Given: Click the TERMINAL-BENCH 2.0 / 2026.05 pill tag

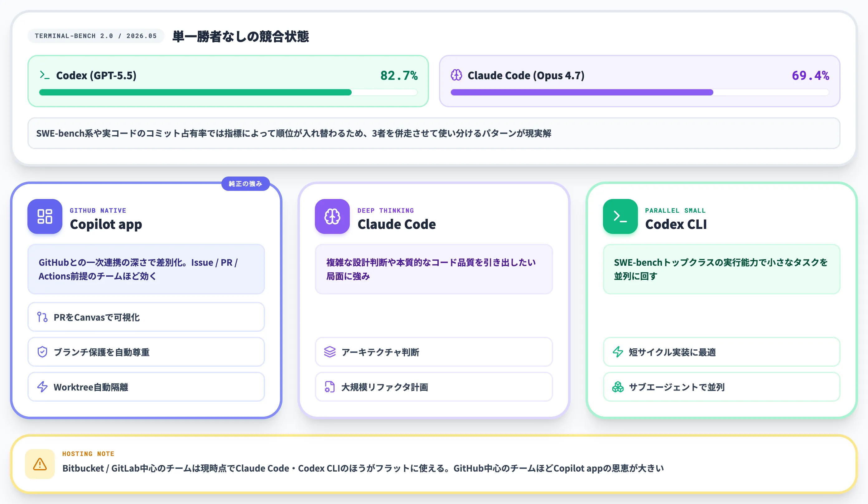Looking at the screenshot, I should click(x=96, y=36).
